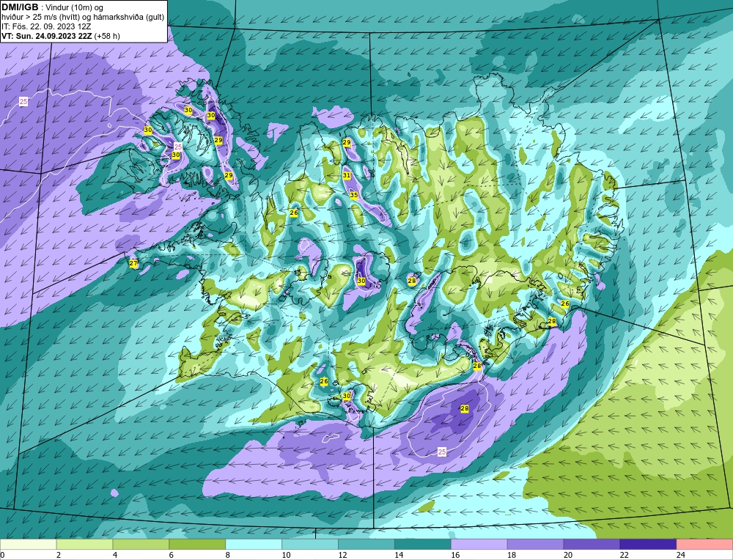Pick the 22–24 m/s dark indigo legend swatch
733x560 pixels.
648,544
